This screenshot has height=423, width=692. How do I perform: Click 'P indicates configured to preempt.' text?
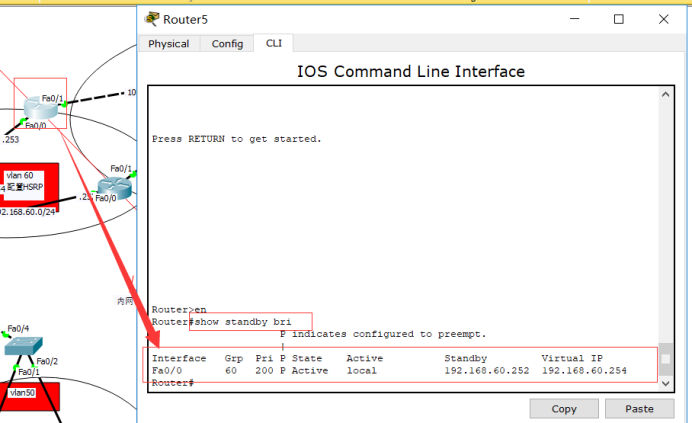[x=383, y=334]
